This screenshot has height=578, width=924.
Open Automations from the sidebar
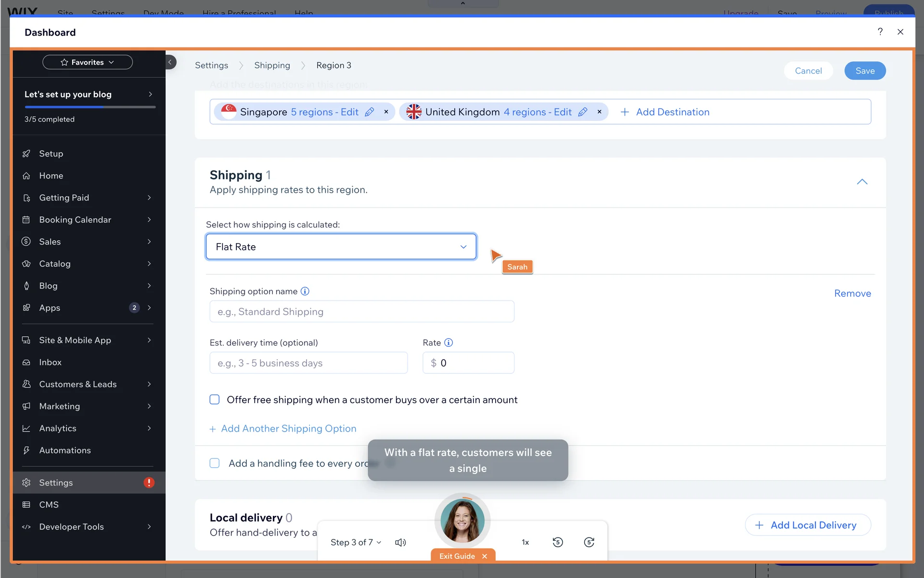pos(65,450)
